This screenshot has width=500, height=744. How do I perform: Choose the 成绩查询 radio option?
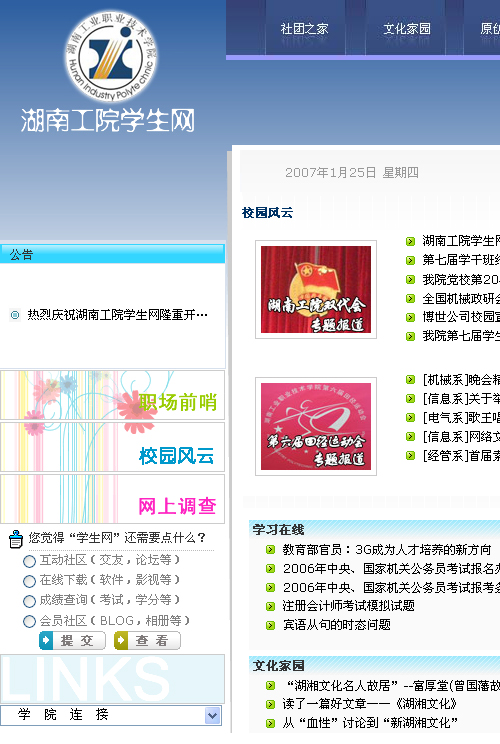(29, 601)
